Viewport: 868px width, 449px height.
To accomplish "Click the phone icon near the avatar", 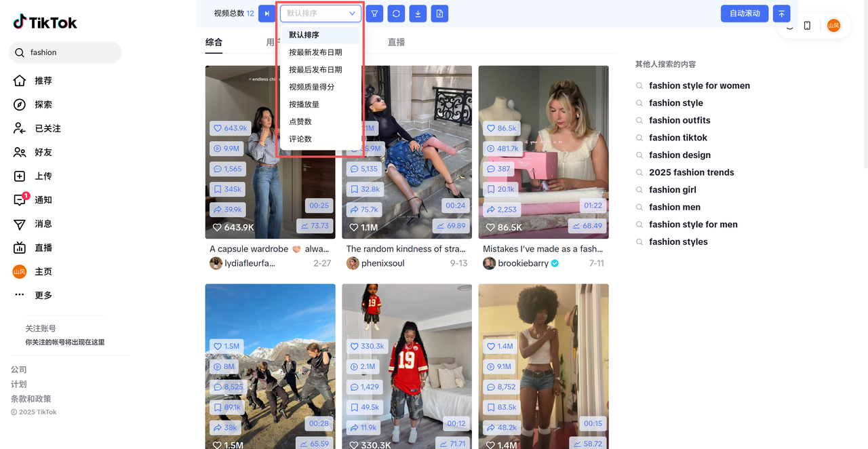I will (x=807, y=26).
